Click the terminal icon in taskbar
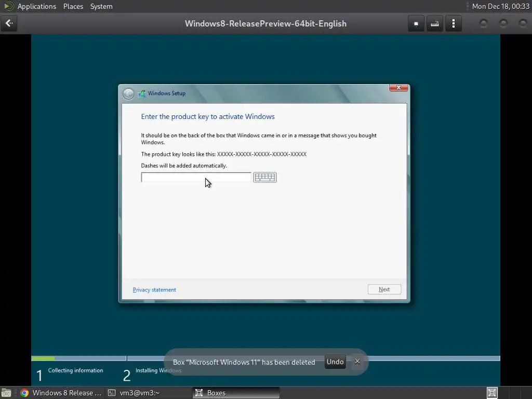Screen dimensions: 532x399 pos(112,393)
